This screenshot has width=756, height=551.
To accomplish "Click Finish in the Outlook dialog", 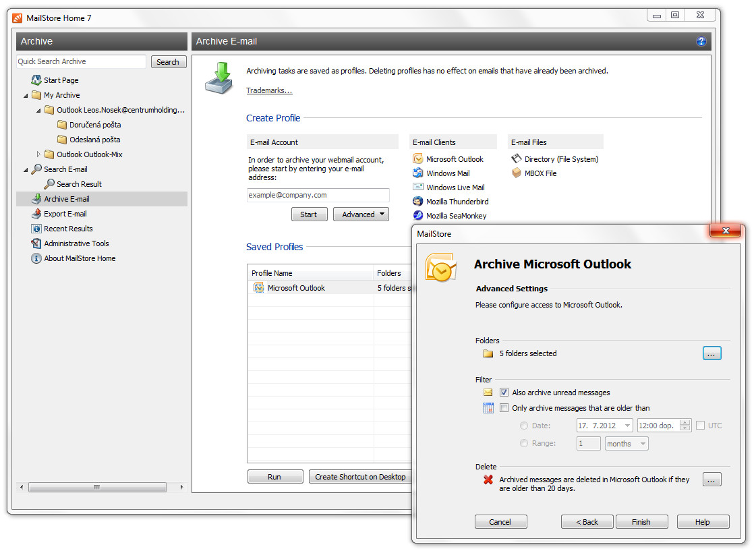I will (x=641, y=522).
